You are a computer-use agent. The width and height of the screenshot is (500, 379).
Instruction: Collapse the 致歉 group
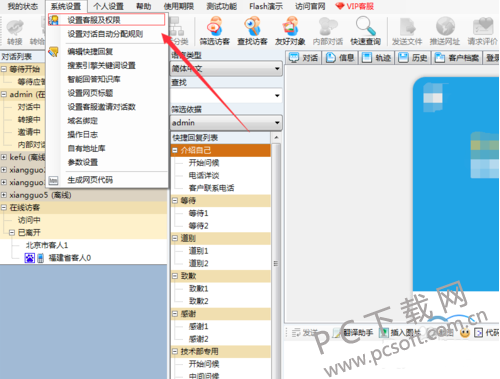click(175, 276)
